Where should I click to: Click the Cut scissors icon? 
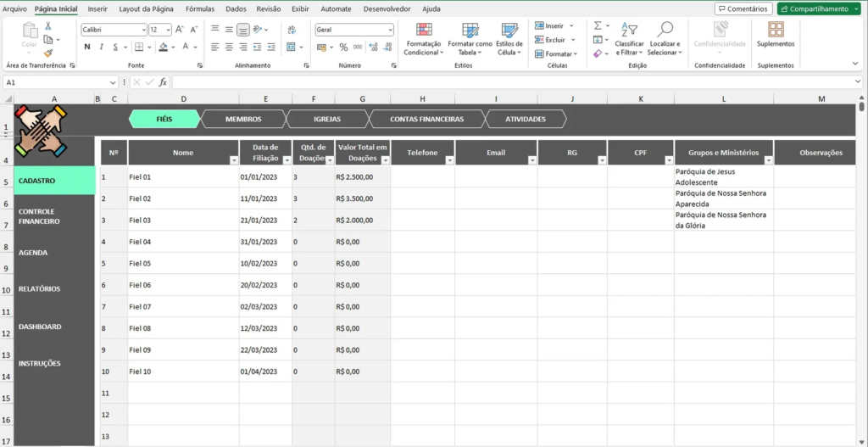[x=47, y=27]
